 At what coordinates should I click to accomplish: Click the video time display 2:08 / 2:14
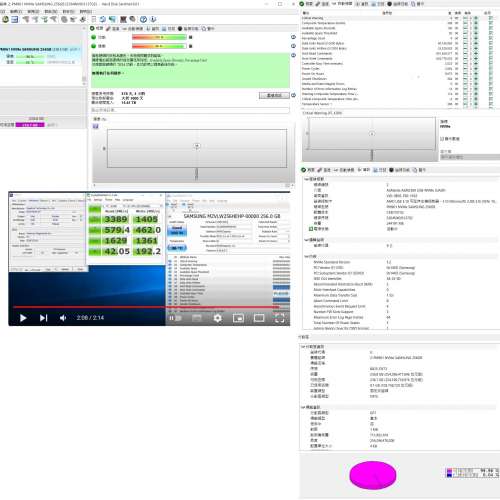pyautogui.click(x=90, y=318)
